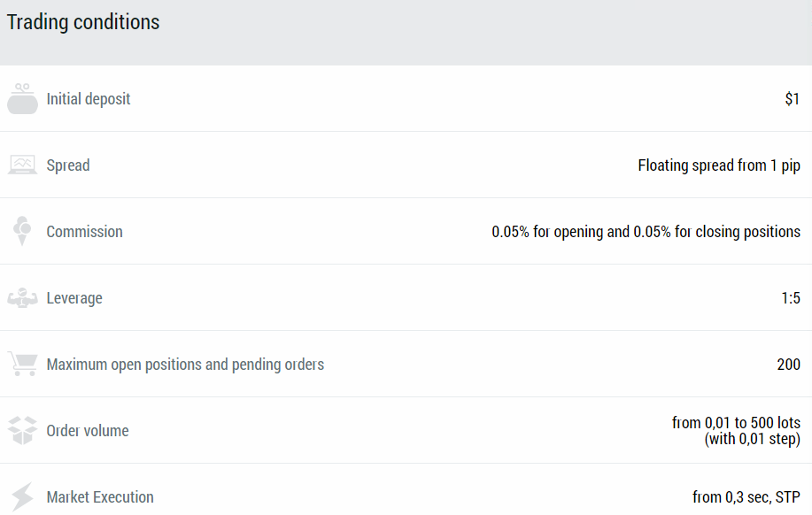Click the Order volume label

[88, 431]
